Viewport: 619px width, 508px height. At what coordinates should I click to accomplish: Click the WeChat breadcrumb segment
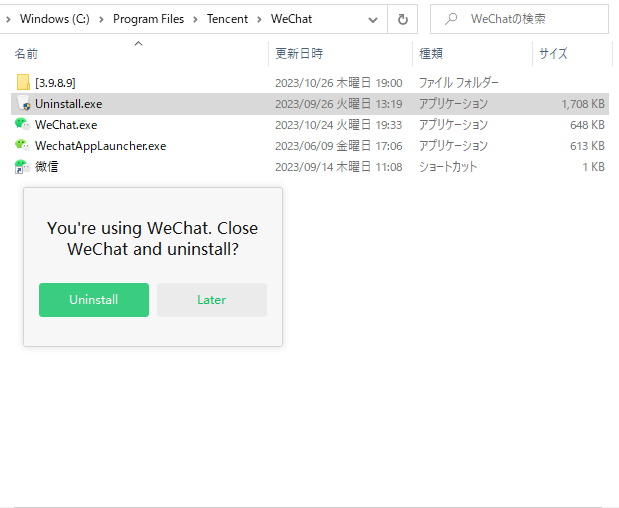pyautogui.click(x=291, y=19)
